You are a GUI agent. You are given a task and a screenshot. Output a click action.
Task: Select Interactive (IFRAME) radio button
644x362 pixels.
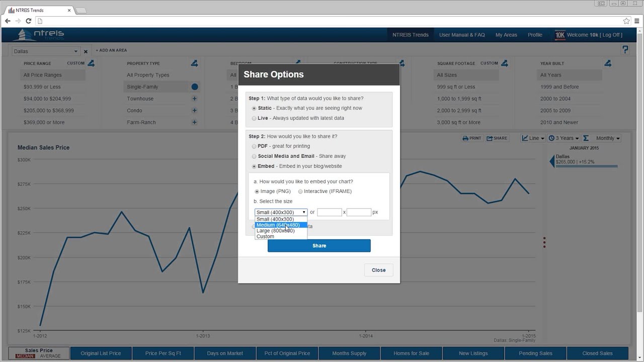[x=300, y=192]
